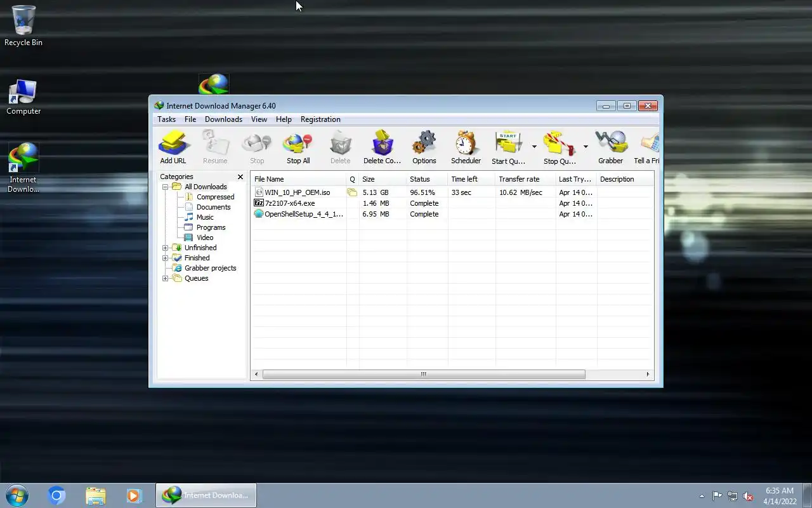Click the Add URL toolbar icon
The width and height of the screenshot is (812, 508).
(x=173, y=147)
